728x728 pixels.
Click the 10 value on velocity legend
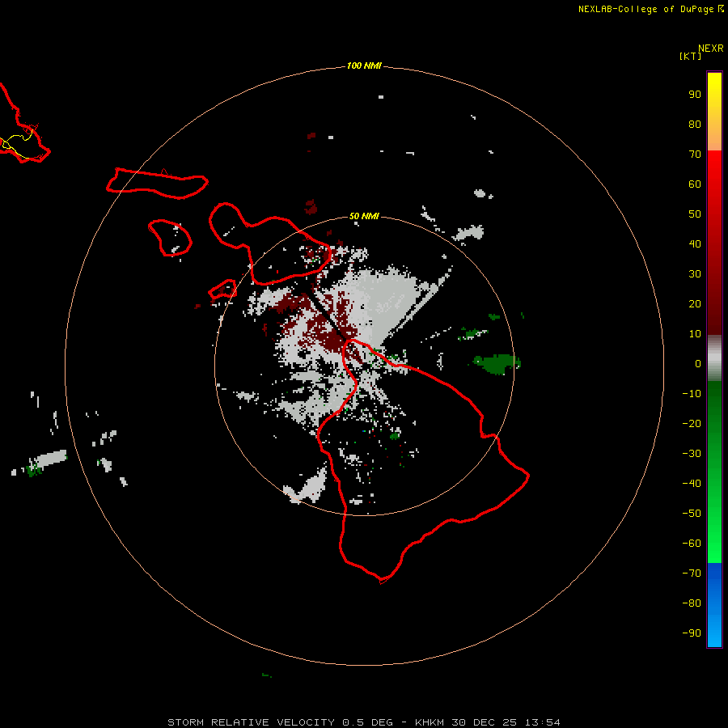[x=695, y=334]
